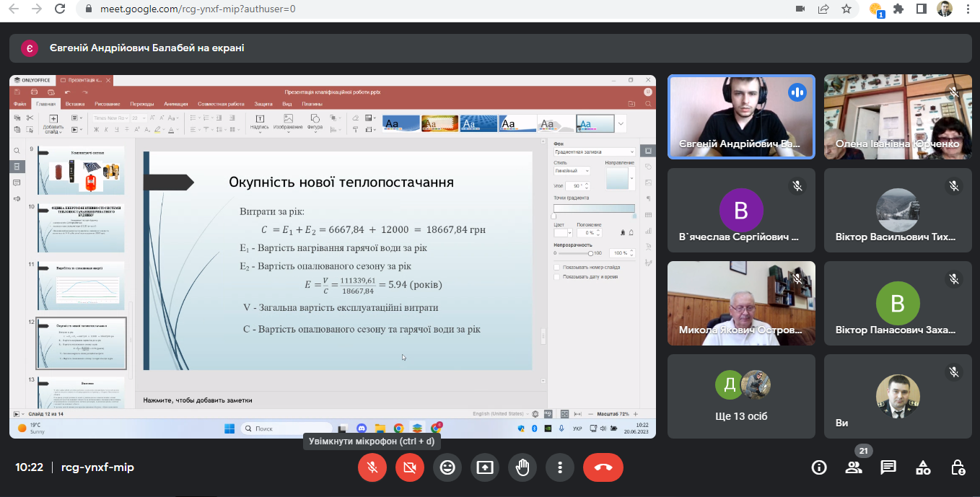Image resolution: width=980 pixels, height=497 pixels.
Task: Switch to 'Переходы' ribbon tab
Action: 142,104
